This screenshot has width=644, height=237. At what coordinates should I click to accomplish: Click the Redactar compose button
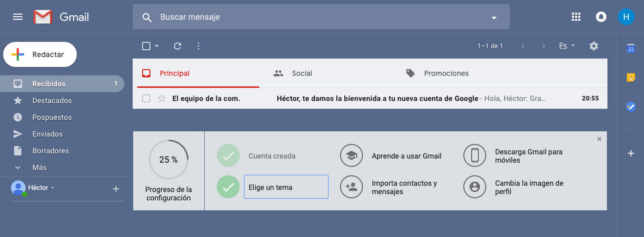pyautogui.click(x=40, y=54)
